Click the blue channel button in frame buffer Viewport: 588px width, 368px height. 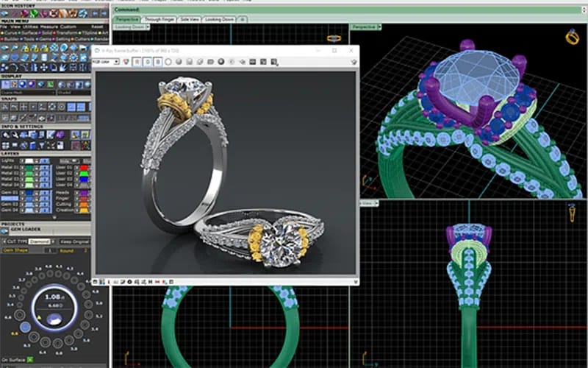[x=157, y=62]
